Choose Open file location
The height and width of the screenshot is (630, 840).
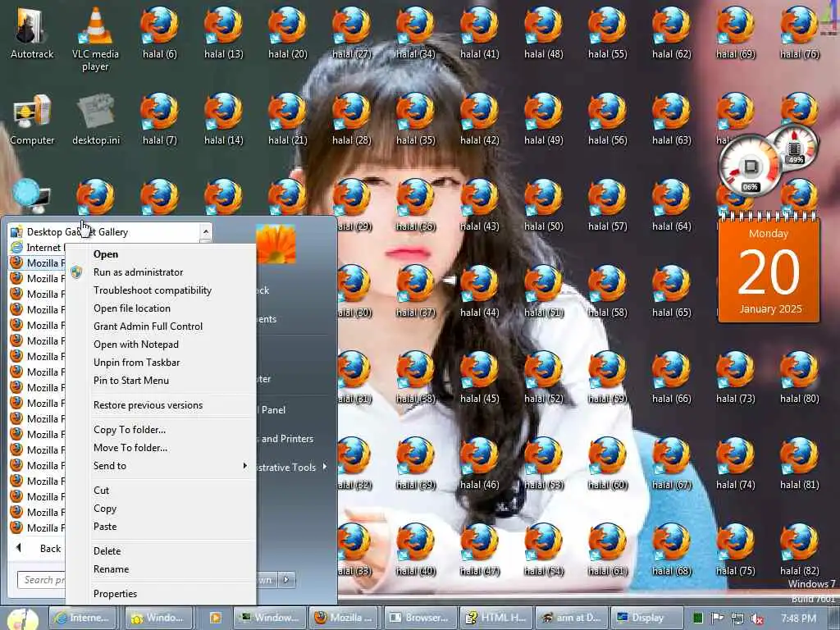[x=132, y=308]
